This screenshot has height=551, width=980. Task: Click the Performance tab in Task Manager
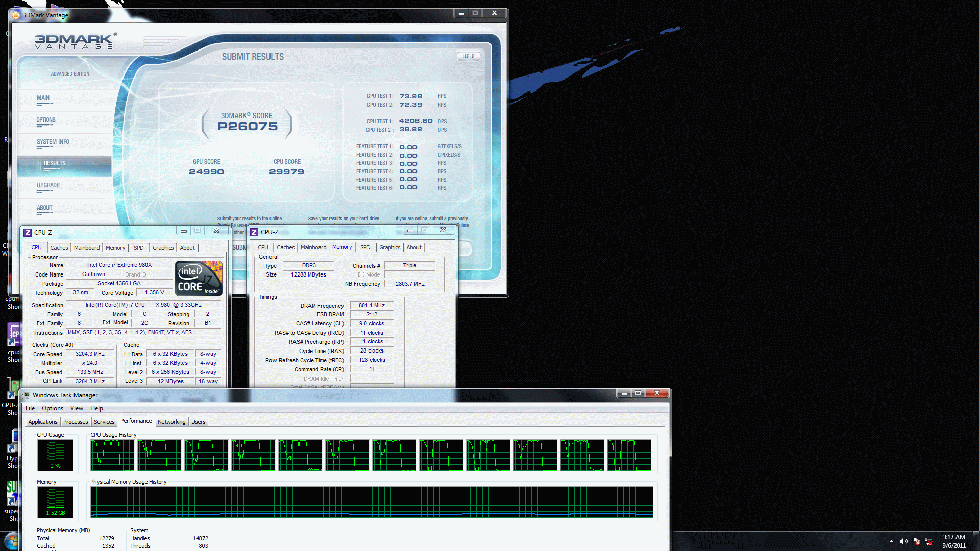pos(135,422)
